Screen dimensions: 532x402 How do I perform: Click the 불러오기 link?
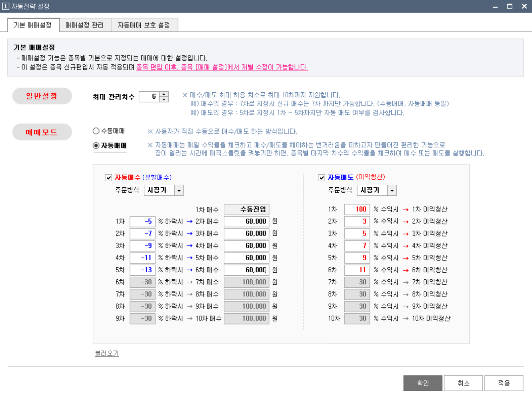107,353
